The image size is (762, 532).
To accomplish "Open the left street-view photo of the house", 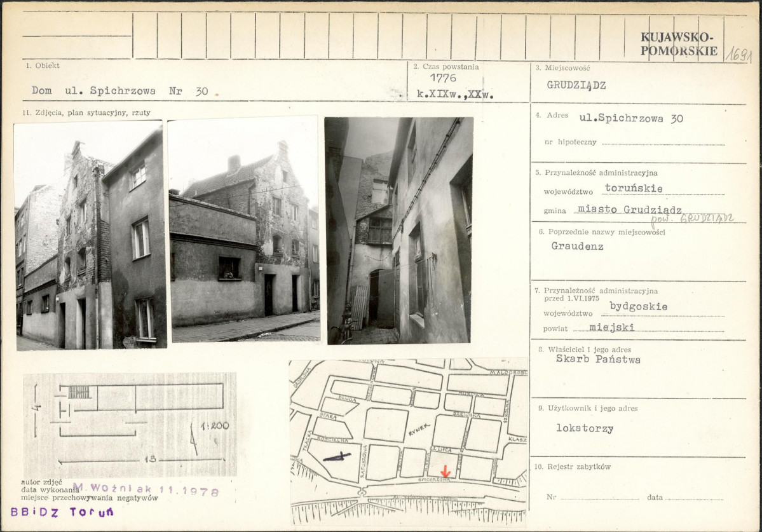I will tap(90, 236).
